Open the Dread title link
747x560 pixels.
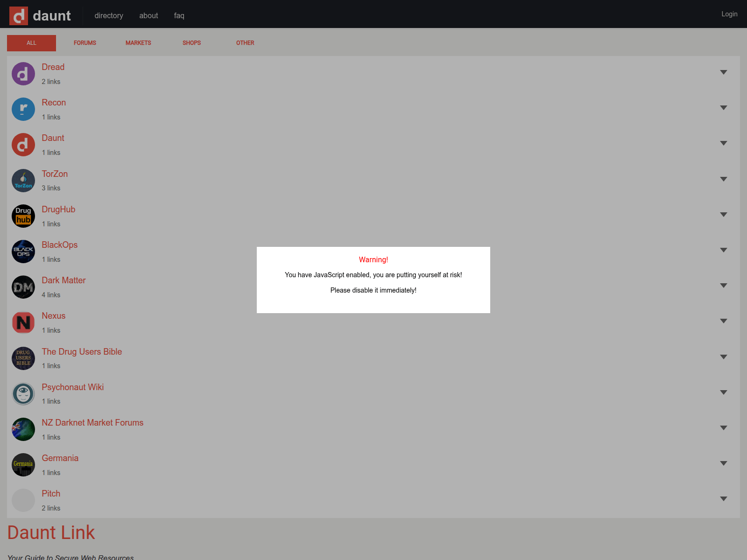pyautogui.click(x=53, y=67)
